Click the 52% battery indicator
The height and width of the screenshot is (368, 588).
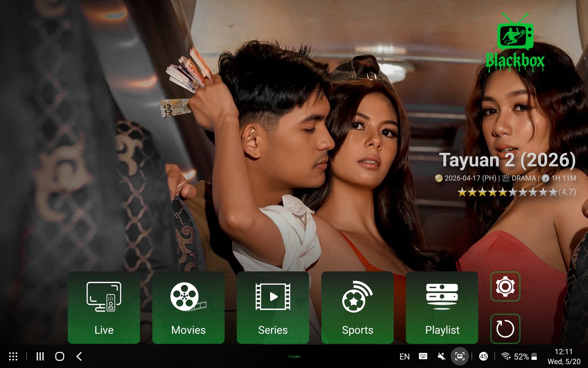526,356
